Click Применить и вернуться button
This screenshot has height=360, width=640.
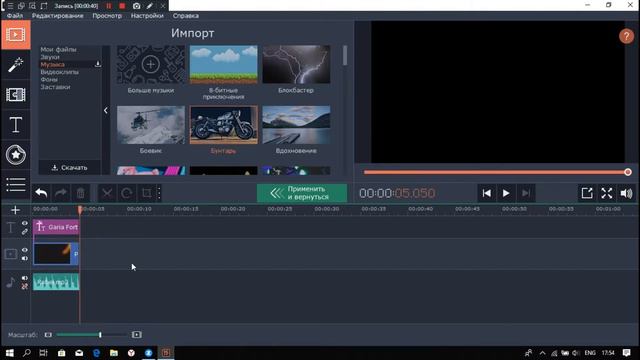tap(302, 193)
